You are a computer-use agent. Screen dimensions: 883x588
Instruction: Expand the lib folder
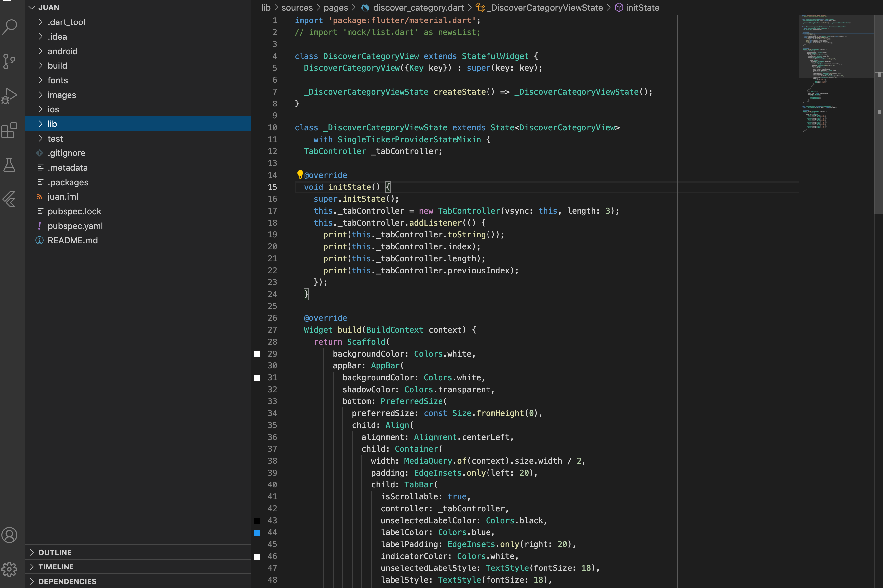(x=52, y=124)
